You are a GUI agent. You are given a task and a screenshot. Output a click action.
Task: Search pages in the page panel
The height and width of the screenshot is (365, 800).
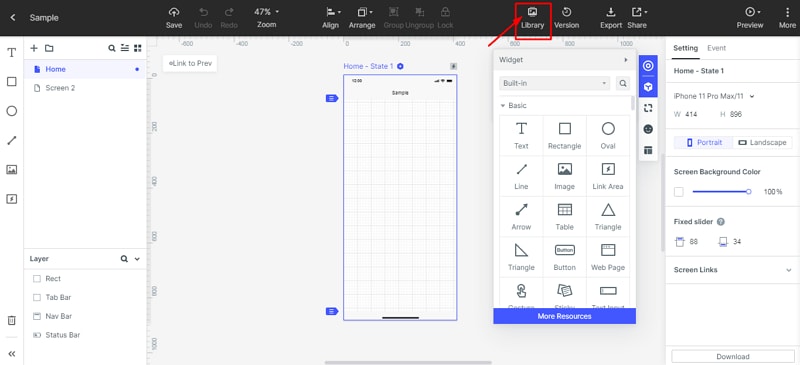tap(112, 48)
